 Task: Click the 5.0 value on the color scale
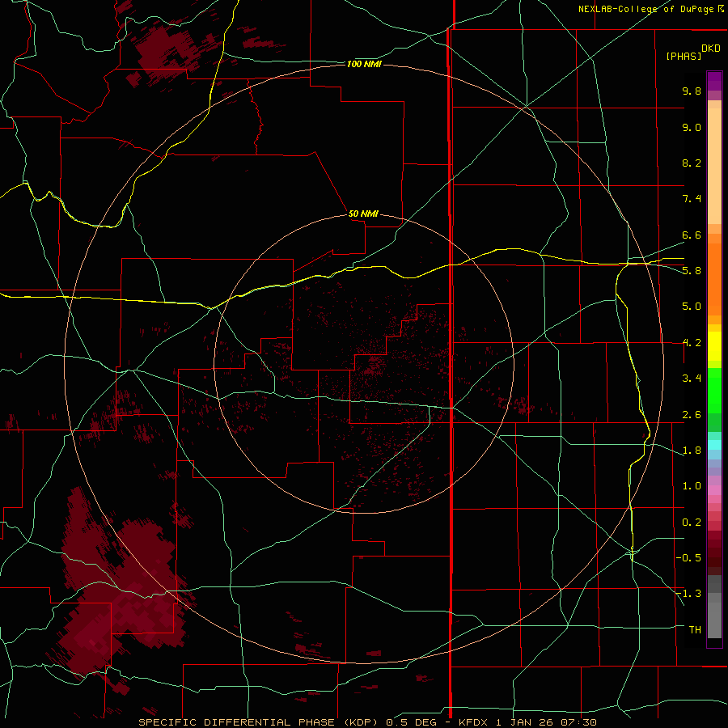tap(692, 307)
